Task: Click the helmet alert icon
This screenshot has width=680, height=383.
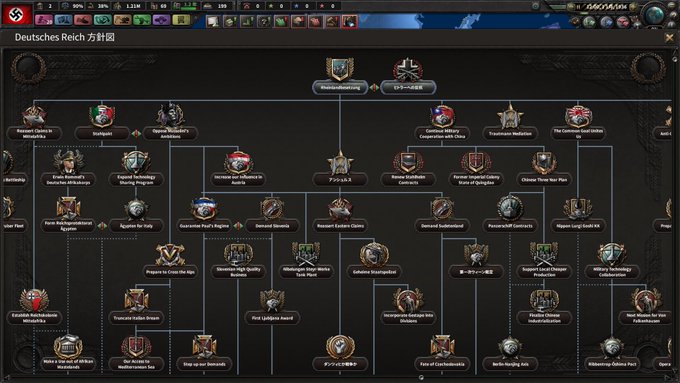Action: (x=298, y=21)
